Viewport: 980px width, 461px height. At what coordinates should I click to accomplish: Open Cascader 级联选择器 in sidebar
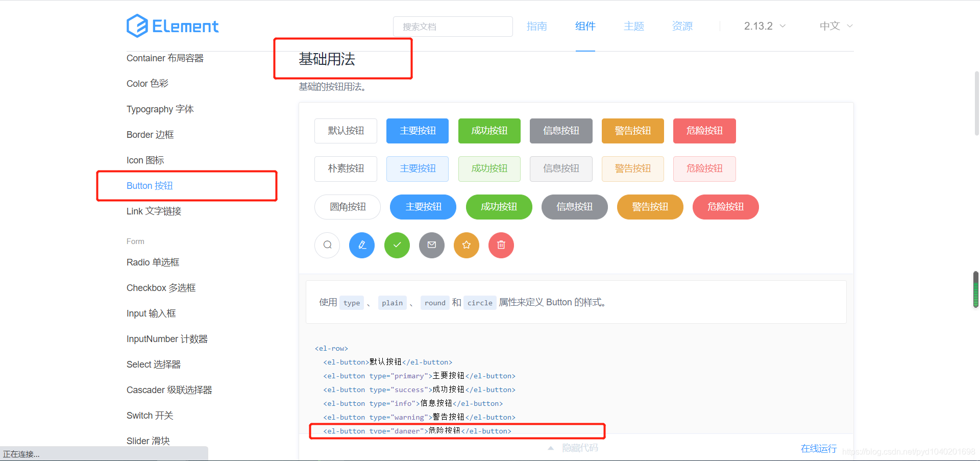click(x=169, y=390)
